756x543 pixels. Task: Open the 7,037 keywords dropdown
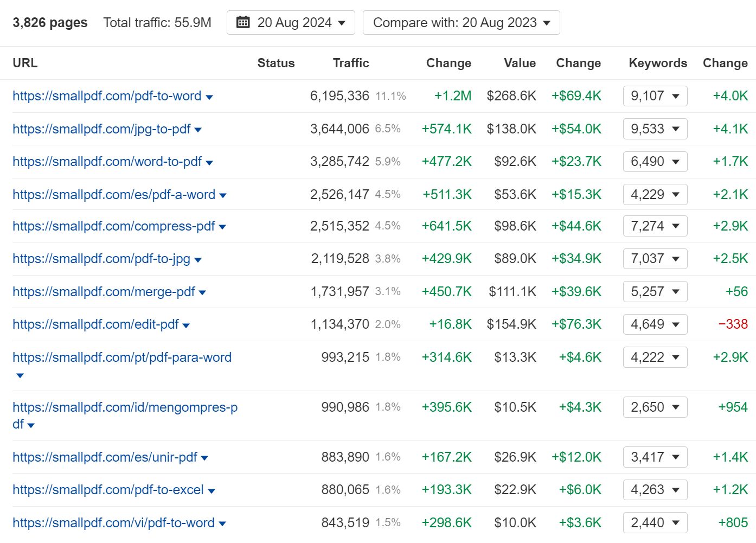[655, 259]
